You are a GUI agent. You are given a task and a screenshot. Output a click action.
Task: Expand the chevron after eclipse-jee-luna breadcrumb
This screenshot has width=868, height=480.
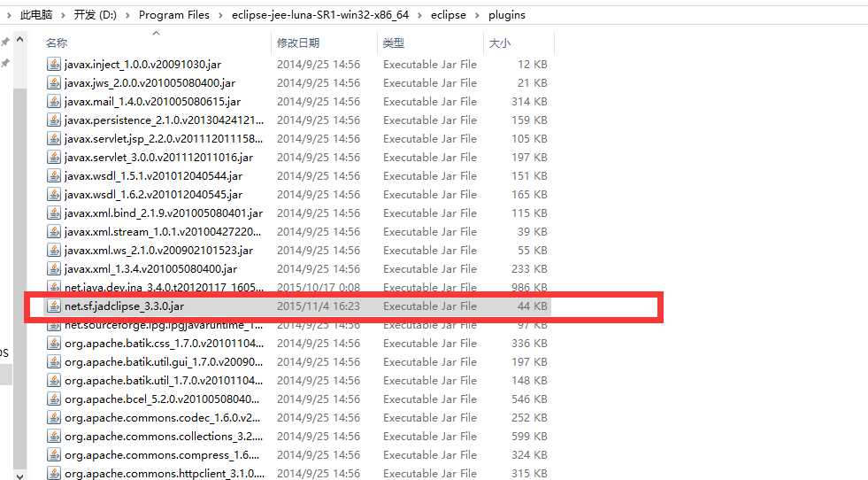pos(419,15)
